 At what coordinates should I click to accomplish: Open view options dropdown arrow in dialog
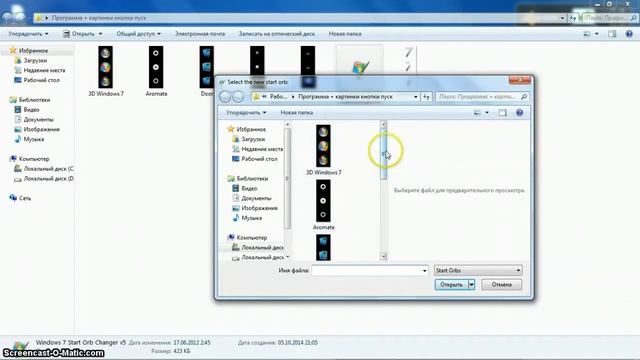click(x=487, y=113)
